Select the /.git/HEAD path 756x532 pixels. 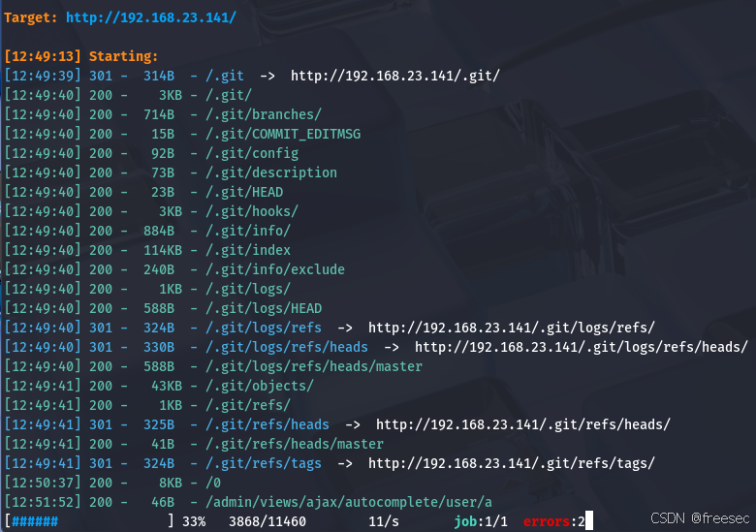(x=244, y=192)
